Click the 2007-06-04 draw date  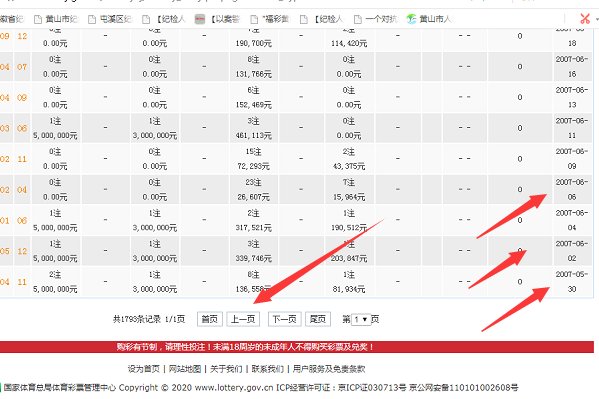click(571, 220)
